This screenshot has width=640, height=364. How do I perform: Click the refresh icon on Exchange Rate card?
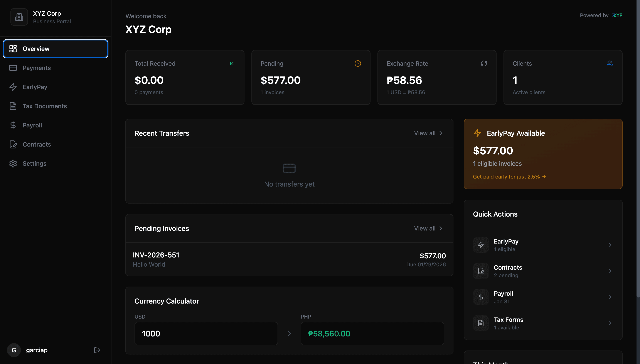[x=484, y=63]
